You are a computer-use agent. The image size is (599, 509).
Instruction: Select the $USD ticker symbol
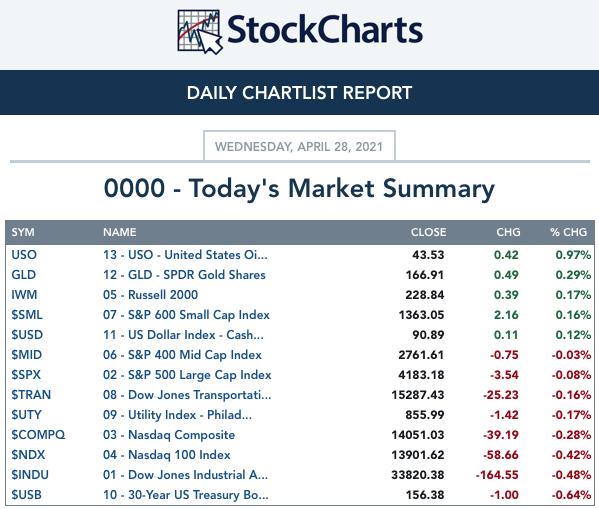pos(27,335)
